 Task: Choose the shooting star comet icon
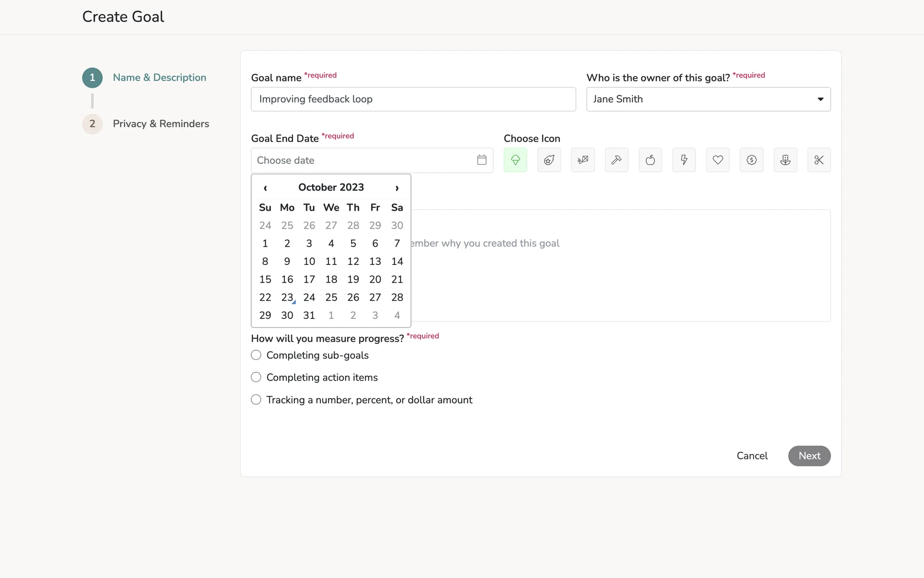(549, 160)
